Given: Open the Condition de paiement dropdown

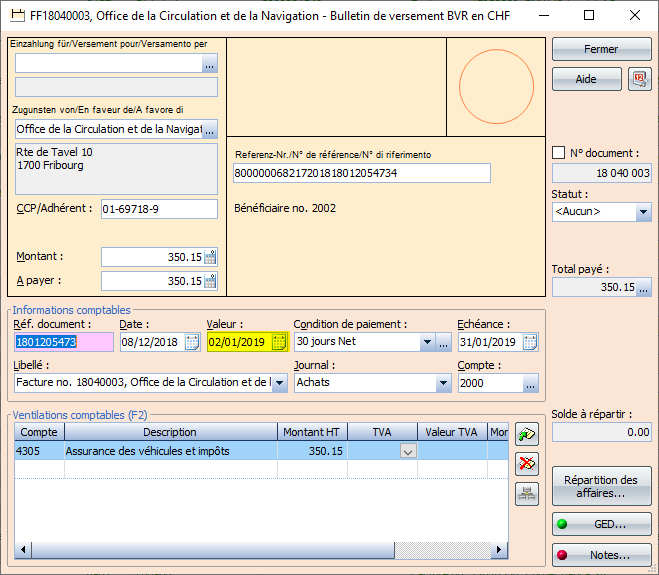Looking at the screenshot, I should [x=426, y=342].
